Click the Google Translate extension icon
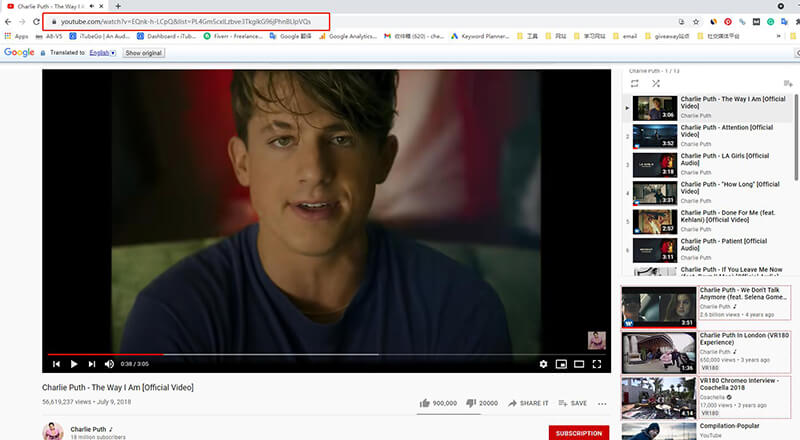 (x=784, y=21)
